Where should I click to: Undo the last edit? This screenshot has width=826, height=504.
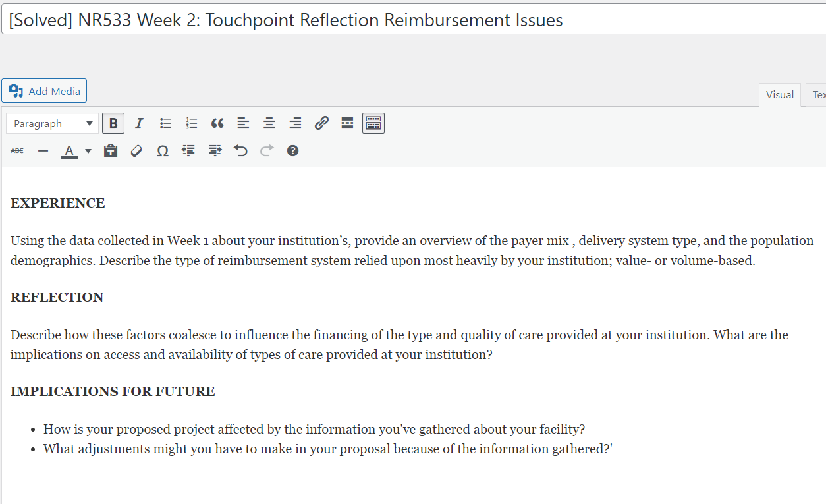(241, 151)
